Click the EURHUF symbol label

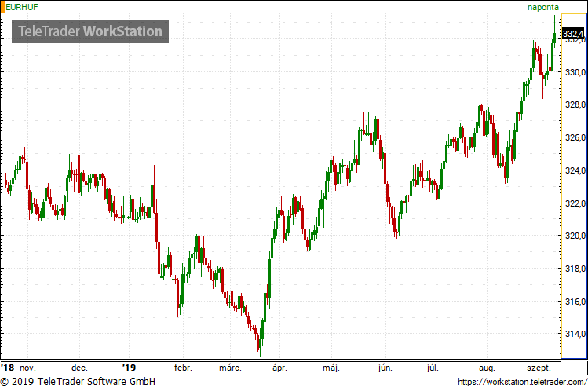click(22, 7)
